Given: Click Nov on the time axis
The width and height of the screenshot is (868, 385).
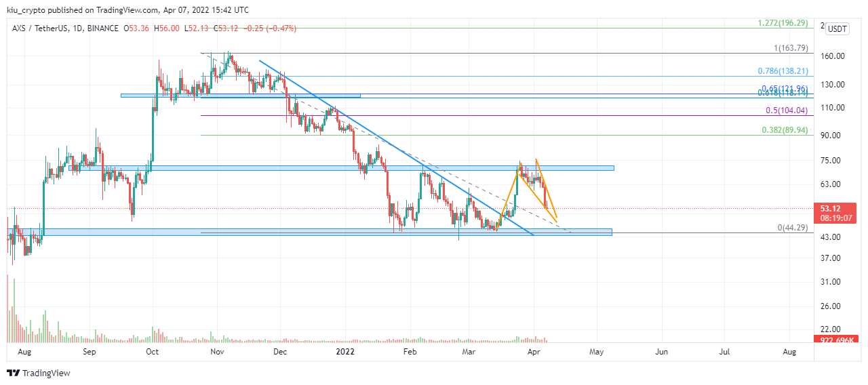Looking at the screenshot, I should [x=217, y=352].
